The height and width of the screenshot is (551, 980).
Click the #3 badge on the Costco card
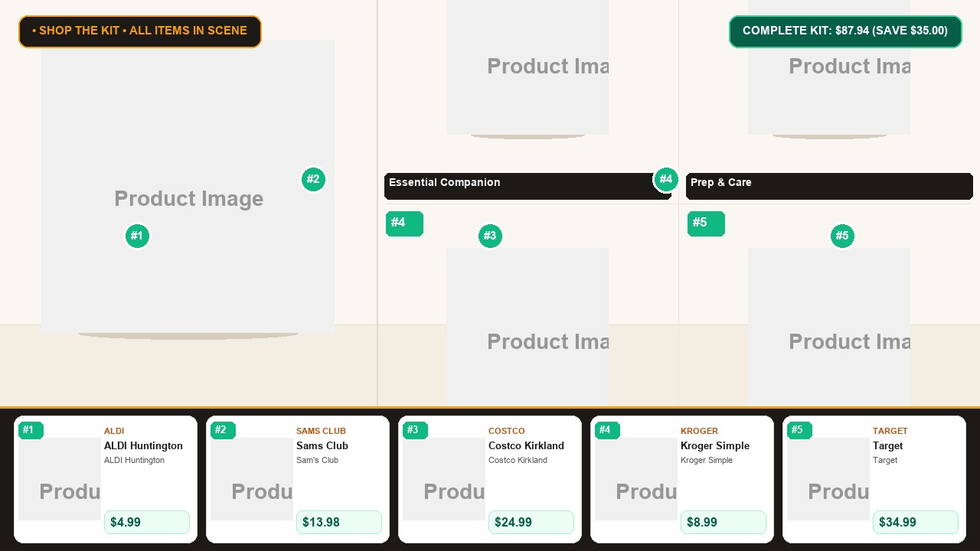point(415,430)
